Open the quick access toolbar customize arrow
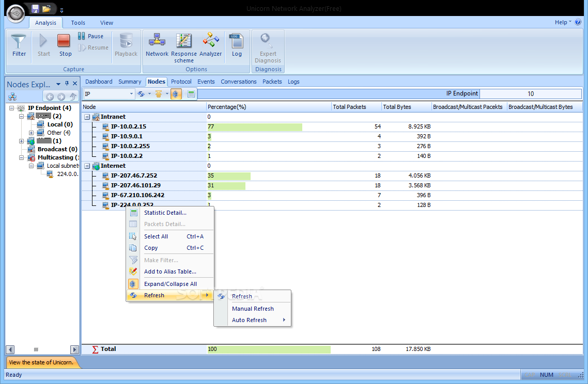The width and height of the screenshot is (588, 384). coord(61,10)
